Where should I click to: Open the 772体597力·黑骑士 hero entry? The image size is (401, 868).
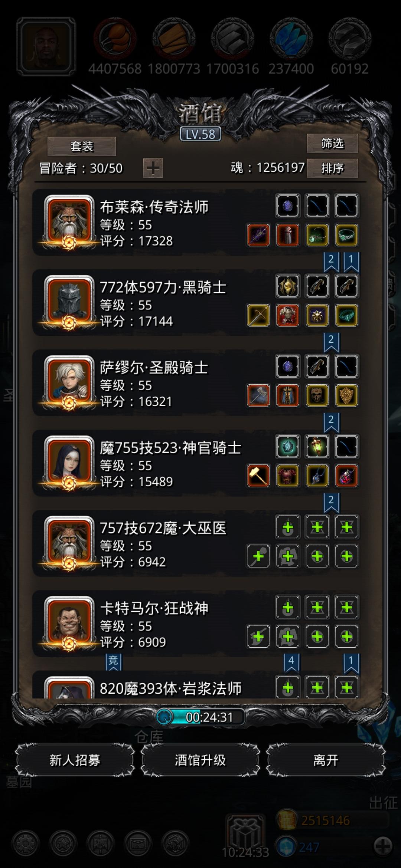[x=197, y=303]
